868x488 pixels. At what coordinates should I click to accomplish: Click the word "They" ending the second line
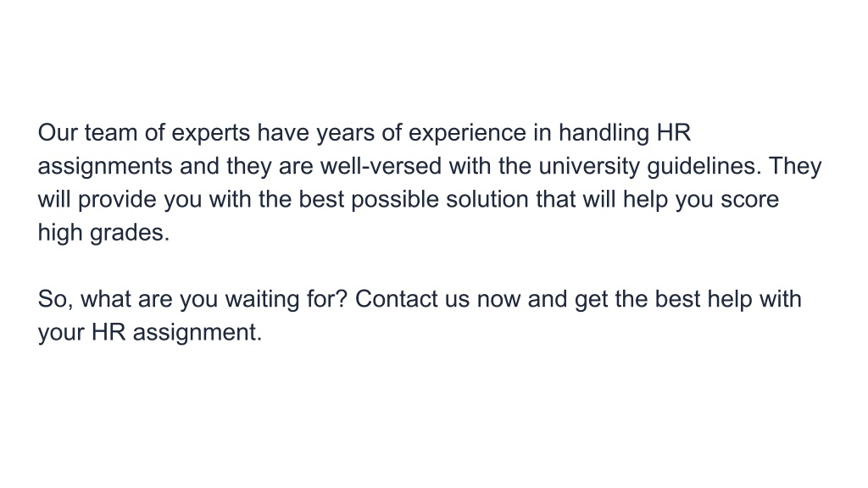(795, 167)
